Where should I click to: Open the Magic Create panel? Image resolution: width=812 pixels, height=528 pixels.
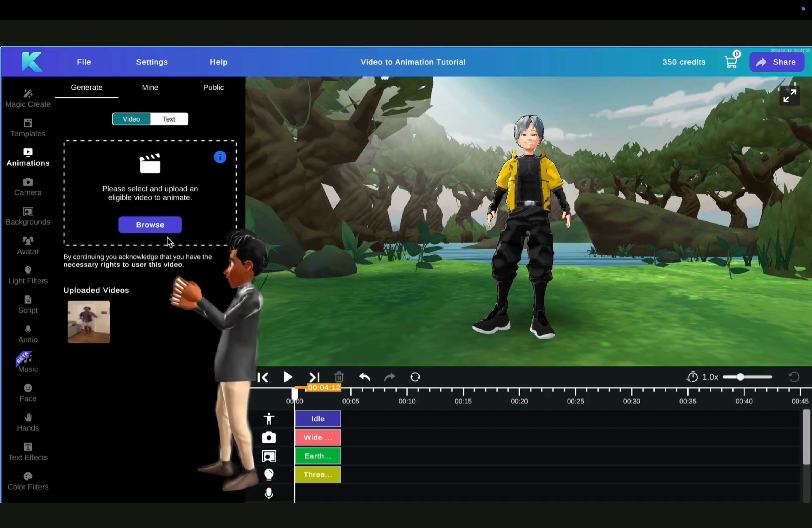(x=28, y=98)
